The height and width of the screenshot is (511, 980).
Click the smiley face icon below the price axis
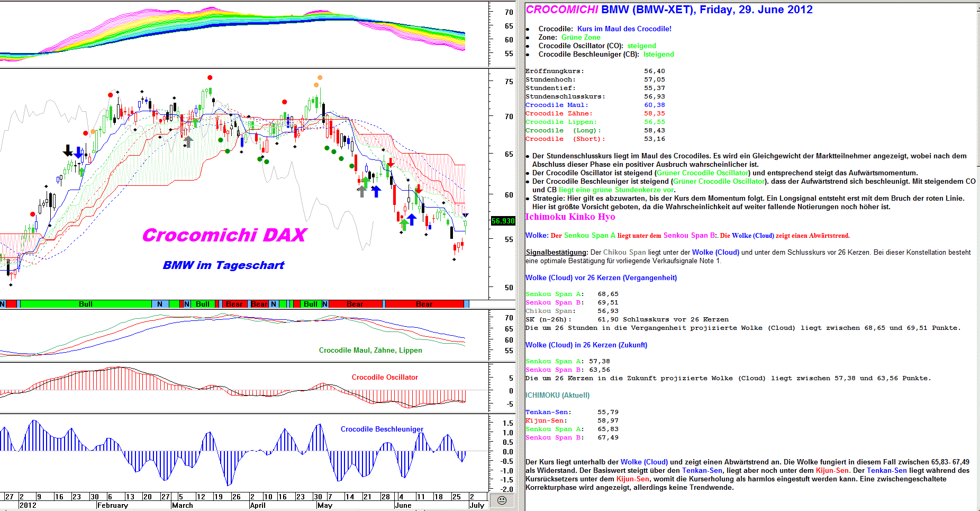(x=502, y=500)
